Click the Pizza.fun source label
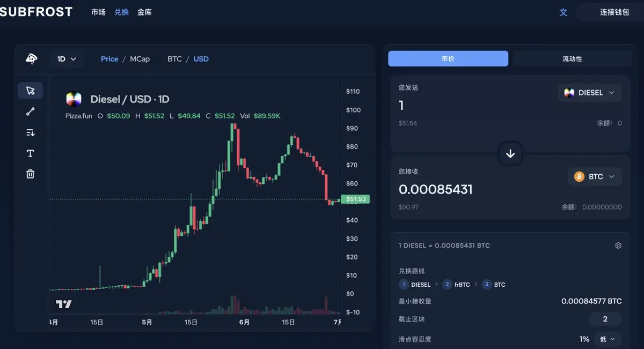Image resolution: width=644 pixels, height=349 pixels. coord(79,116)
